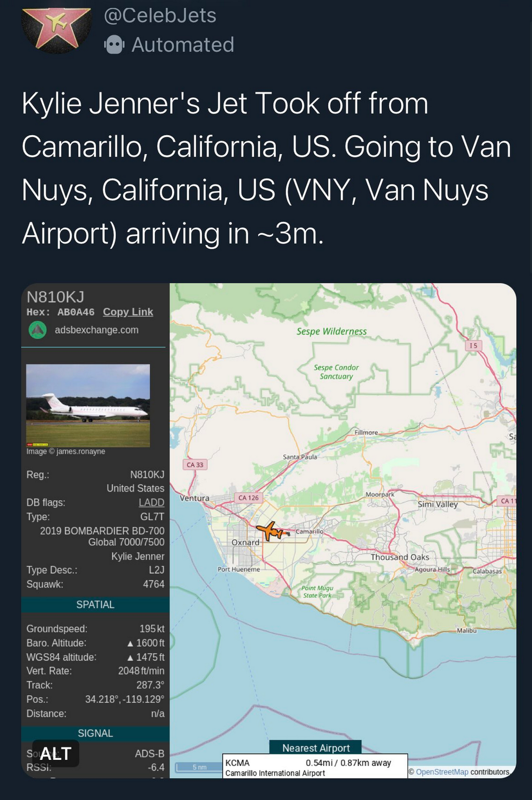Click the orange airplane marker on map
The width and height of the screenshot is (532, 800).
(270, 530)
